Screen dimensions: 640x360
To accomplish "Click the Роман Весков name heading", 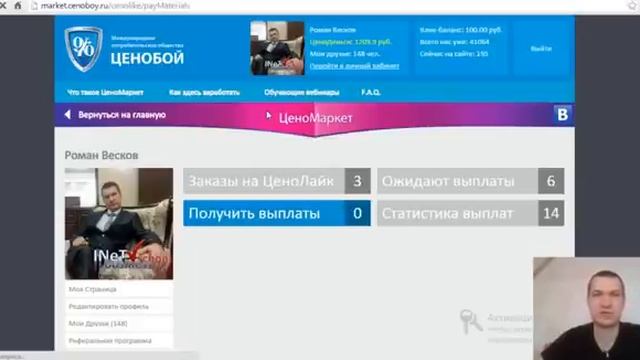I will click(101, 155).
